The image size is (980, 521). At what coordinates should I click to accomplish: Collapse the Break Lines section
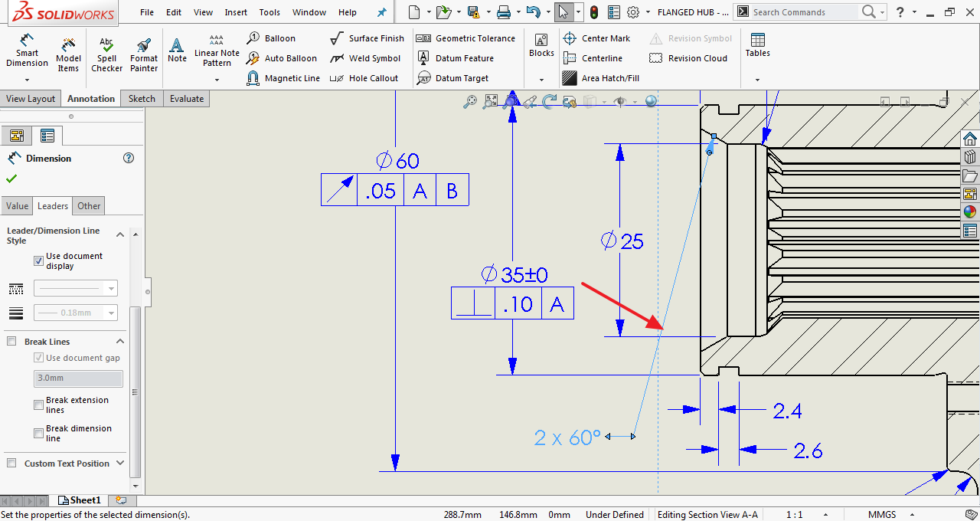pyautogui.click(x=120, y=342)
